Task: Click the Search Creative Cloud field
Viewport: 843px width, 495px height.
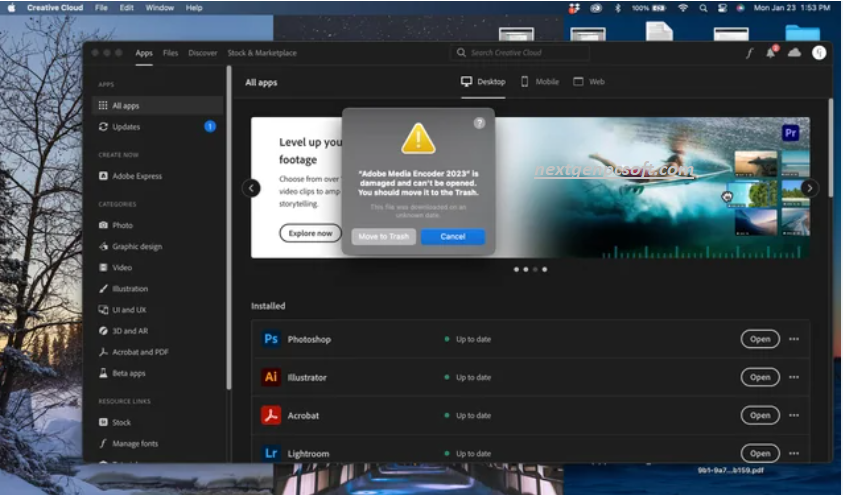Action: tap(519, 53)
